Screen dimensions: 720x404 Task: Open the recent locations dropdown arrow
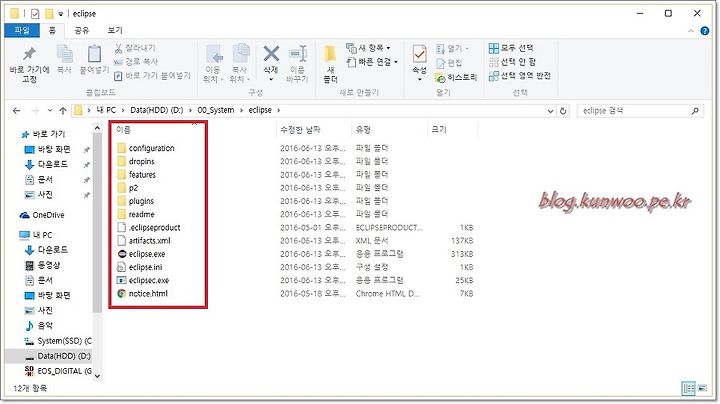click(50, 111)
